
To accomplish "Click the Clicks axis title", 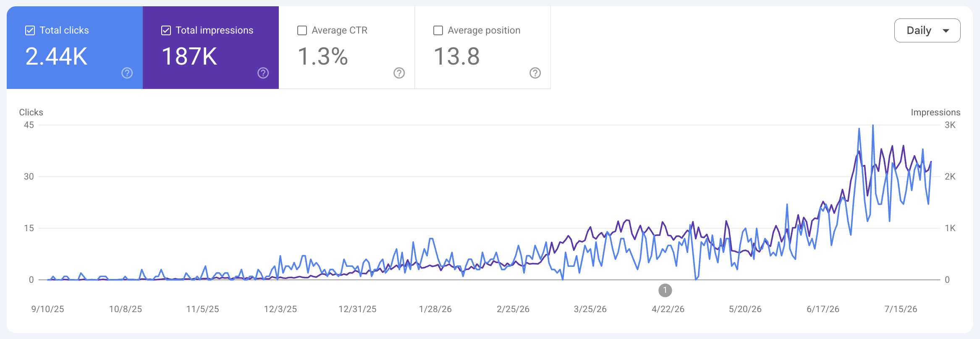I will click(x=31, y=112).
